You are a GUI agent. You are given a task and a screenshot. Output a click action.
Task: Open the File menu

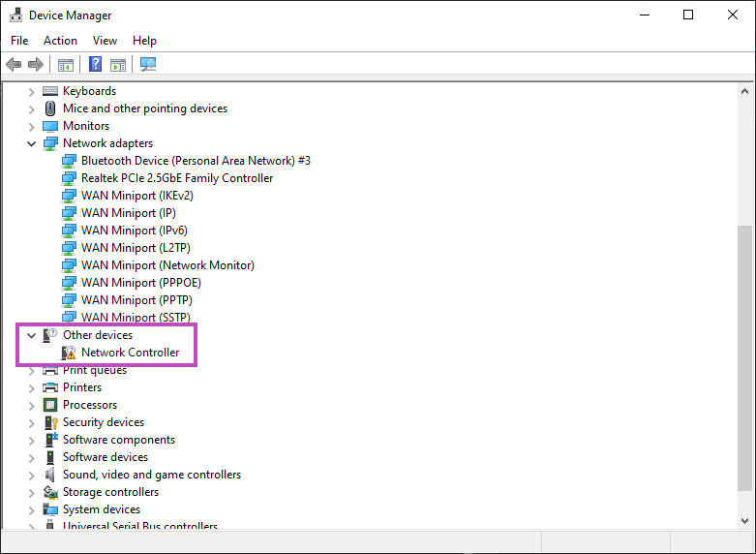[19, 41]
